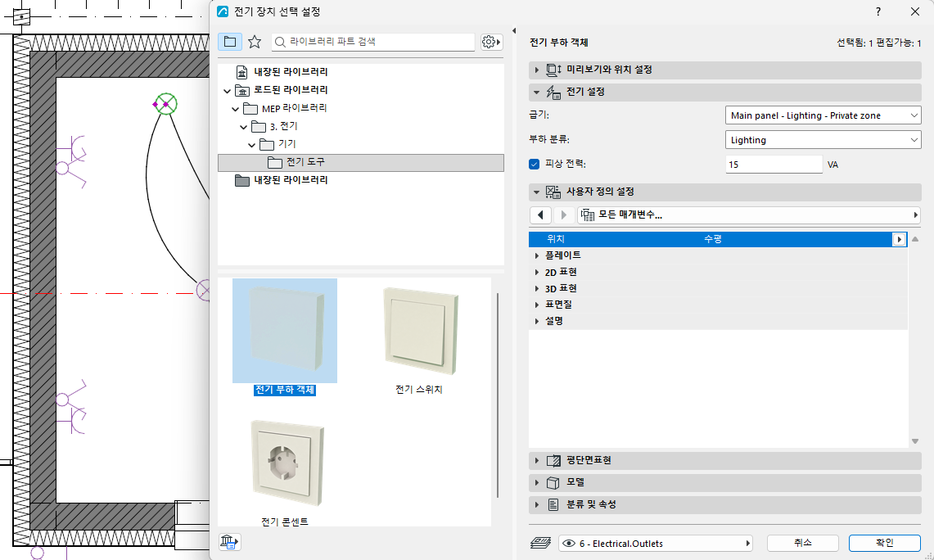Click the library part search field

tap(373, 42)
